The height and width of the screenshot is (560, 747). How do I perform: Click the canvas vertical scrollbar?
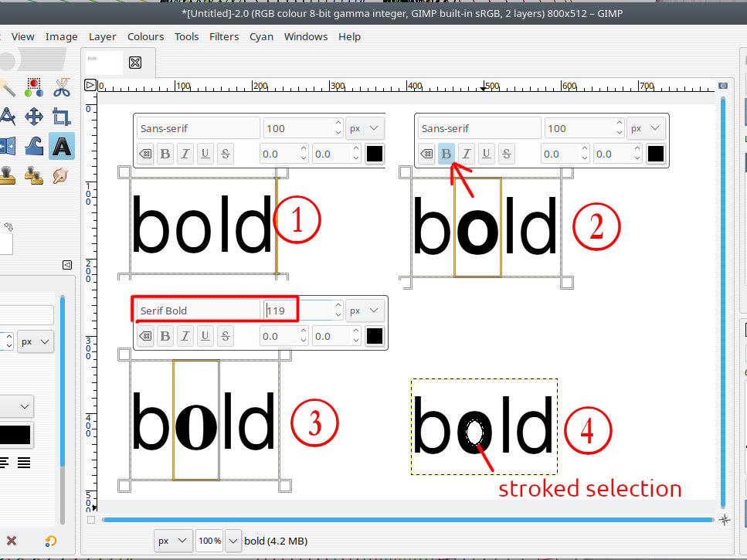coord(723,302)
